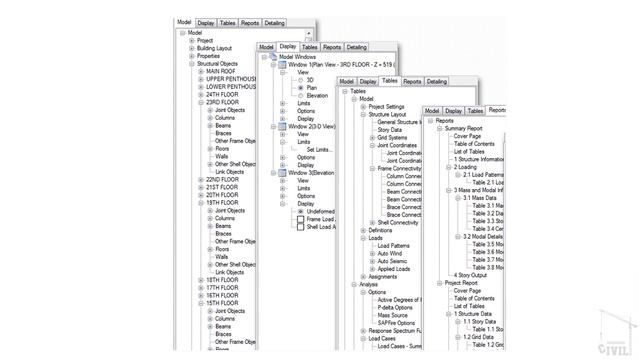Select Set Limits under Window 2
Viewport: 640px width, 360px height.
[319, 150]
